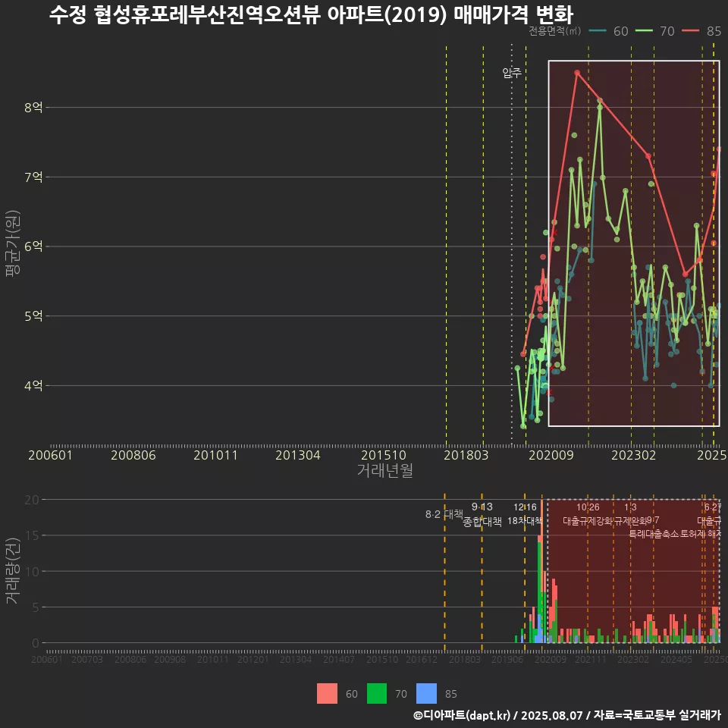Viewport: 728px width, 728px height.
Task: Click the 201803 price chart x-axis label
Action: click(x=466, y=455)
